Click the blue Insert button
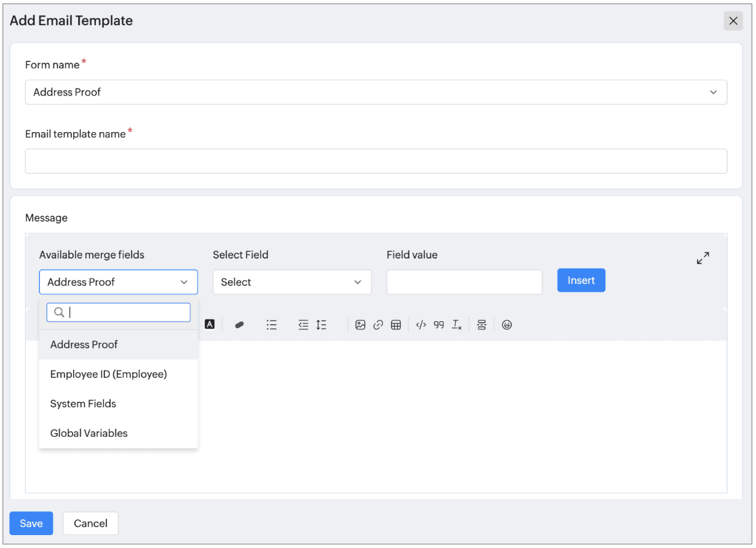The width and height of the screenshot is (756, 548). (581, 280)
